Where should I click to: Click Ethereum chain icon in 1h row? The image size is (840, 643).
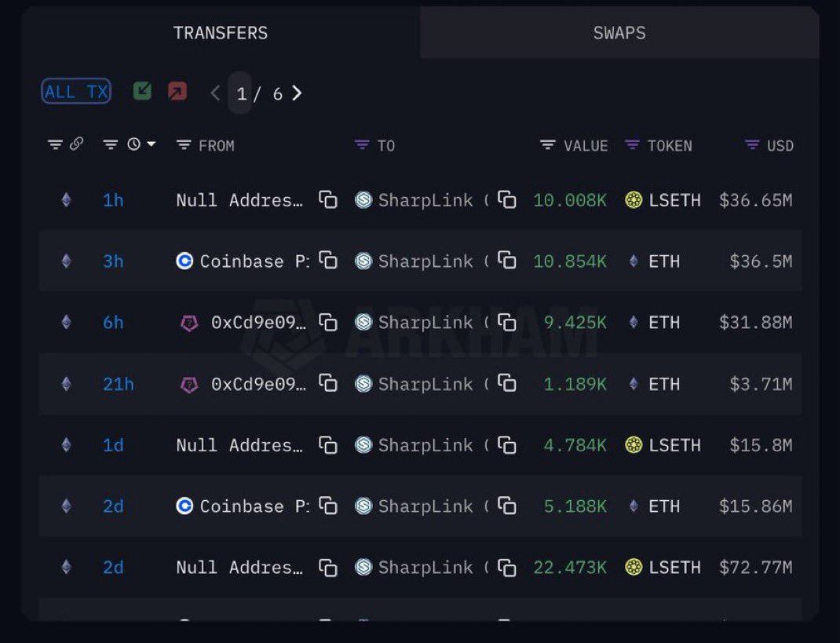(x=67, y=200)
